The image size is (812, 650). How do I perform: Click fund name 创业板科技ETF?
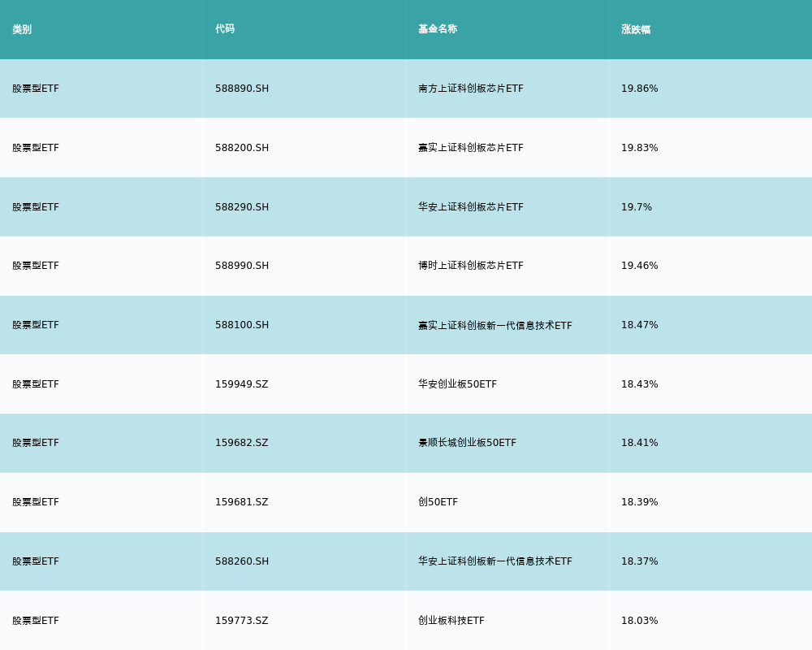point(451,621)
